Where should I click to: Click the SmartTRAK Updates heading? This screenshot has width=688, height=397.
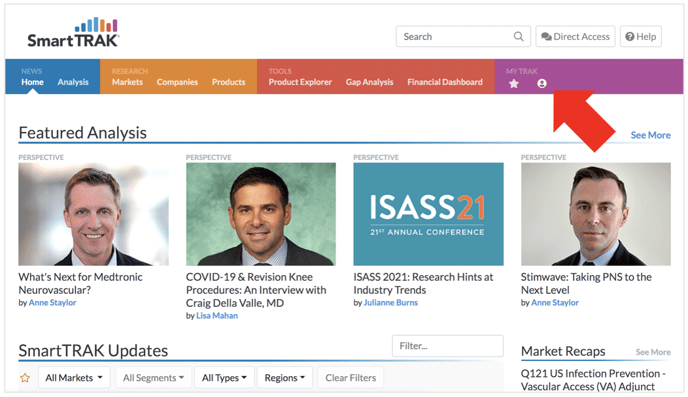93,351
